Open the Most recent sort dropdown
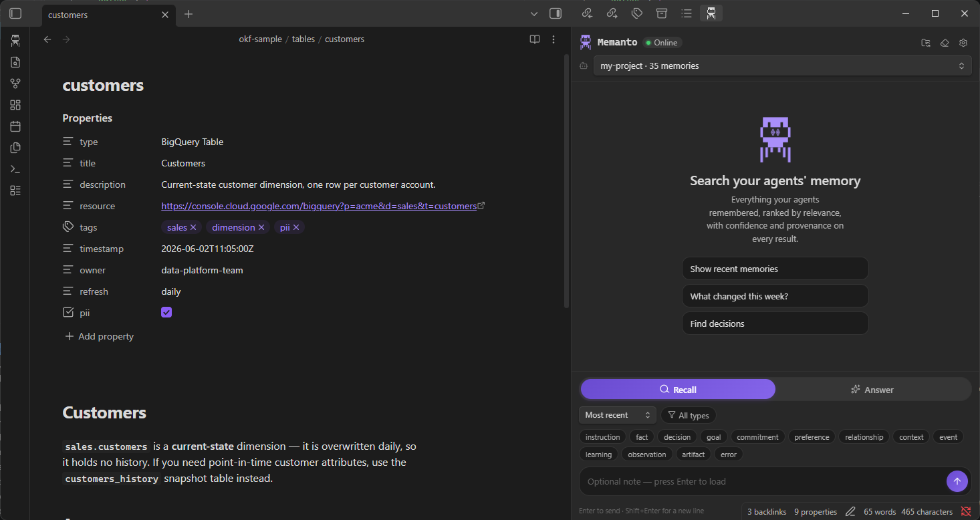The height and width of the screenshot is (520, 980). point(617,415)
